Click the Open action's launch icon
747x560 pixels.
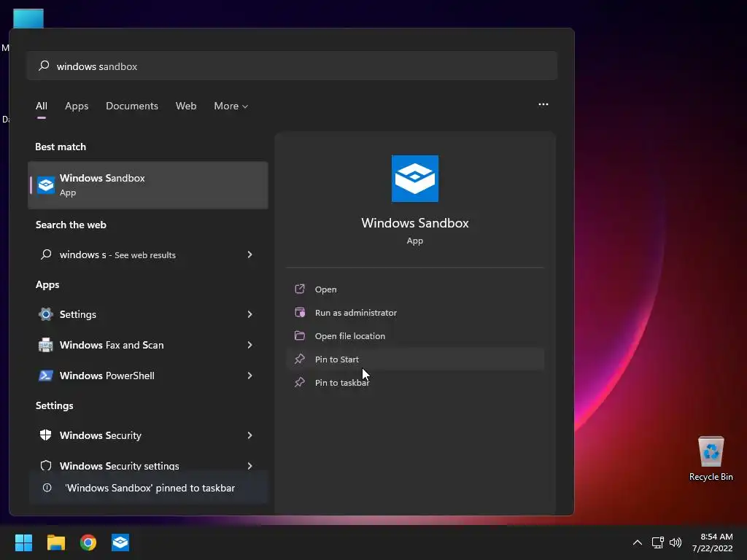click(300, 289)
